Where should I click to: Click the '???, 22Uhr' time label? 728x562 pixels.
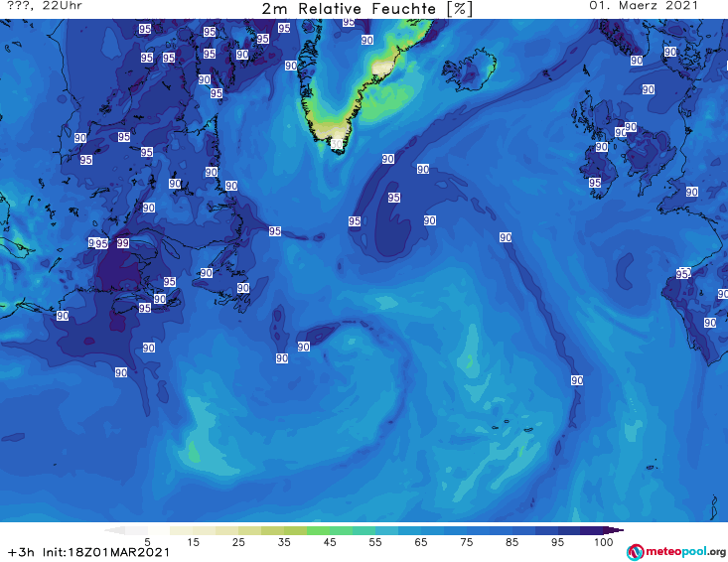click(45, 6)
